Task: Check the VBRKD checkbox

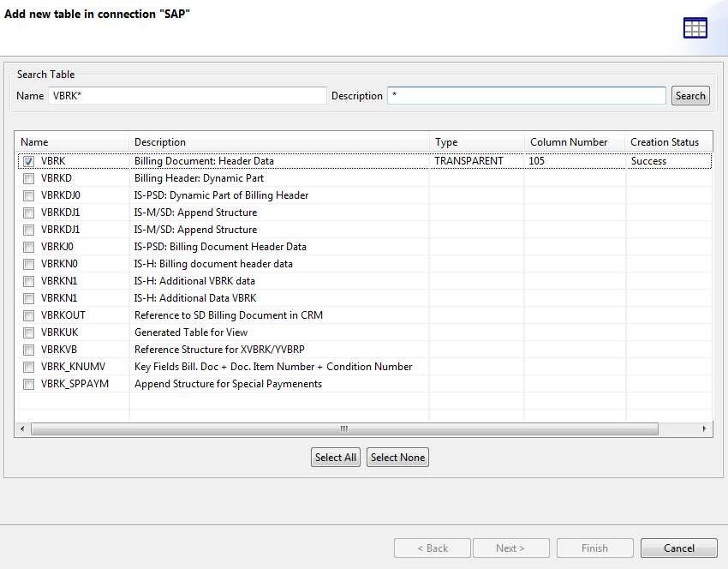Action: 28,177
